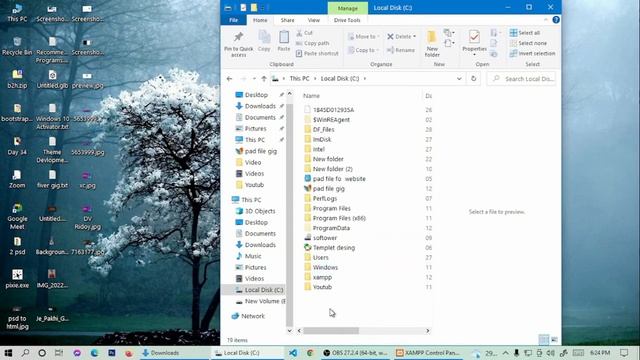The height and width of the screenshot is (360, 640).
Task: Click Pin to Quick access icon
Action: coord(238,44)
